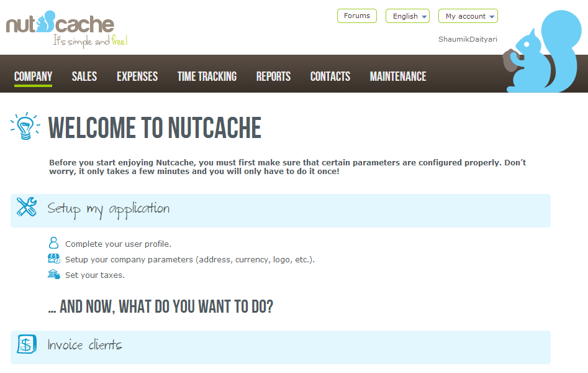Open the English language dropdown
This screenshot has height=373, width=588.
coord(407,16)
